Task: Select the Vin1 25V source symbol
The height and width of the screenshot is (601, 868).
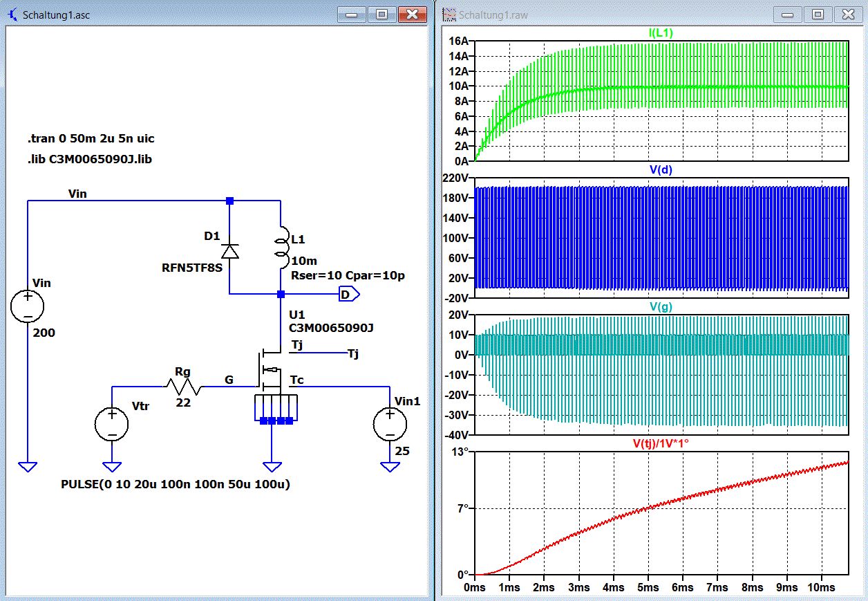Action: coord(390,424)
